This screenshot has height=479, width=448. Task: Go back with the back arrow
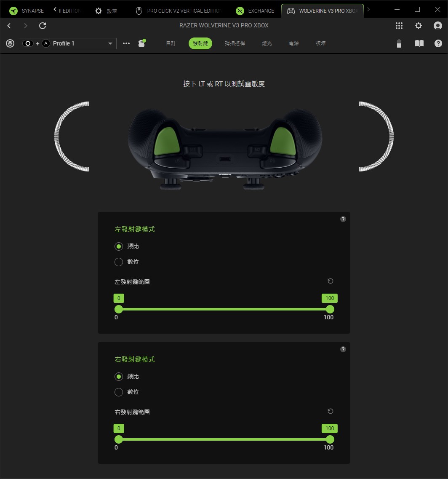coord(9,26)
